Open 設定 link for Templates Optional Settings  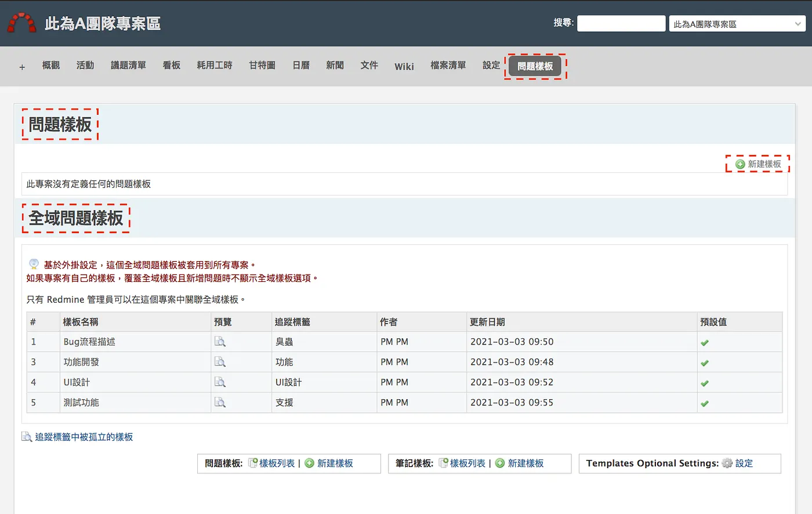[744, 463]
